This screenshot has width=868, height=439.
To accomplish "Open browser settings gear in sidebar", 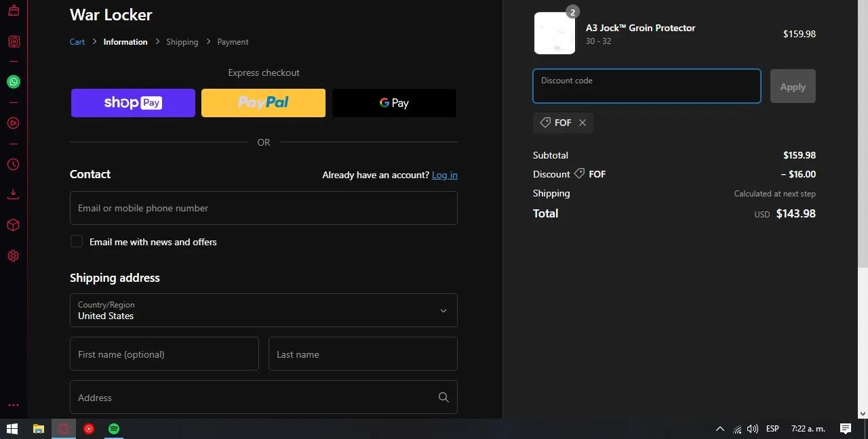I will [x=14, y=256].
